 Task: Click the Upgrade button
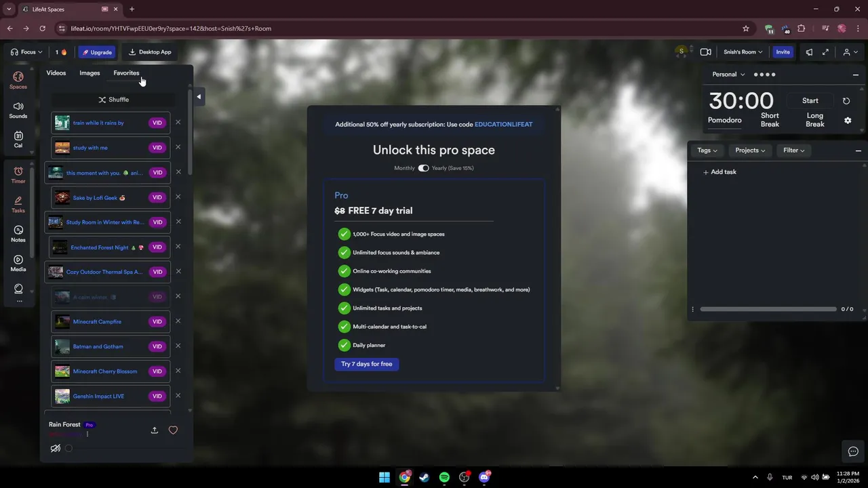coord(96,52)
